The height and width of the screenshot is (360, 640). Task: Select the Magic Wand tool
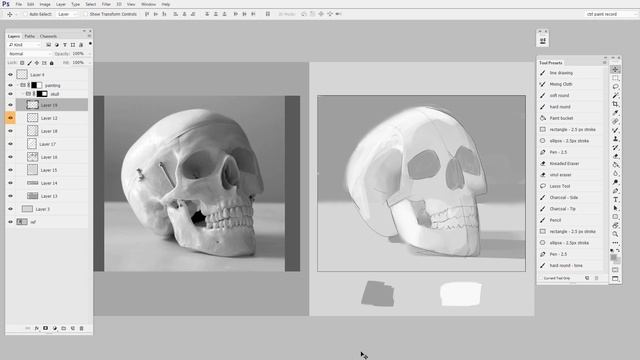615,96
